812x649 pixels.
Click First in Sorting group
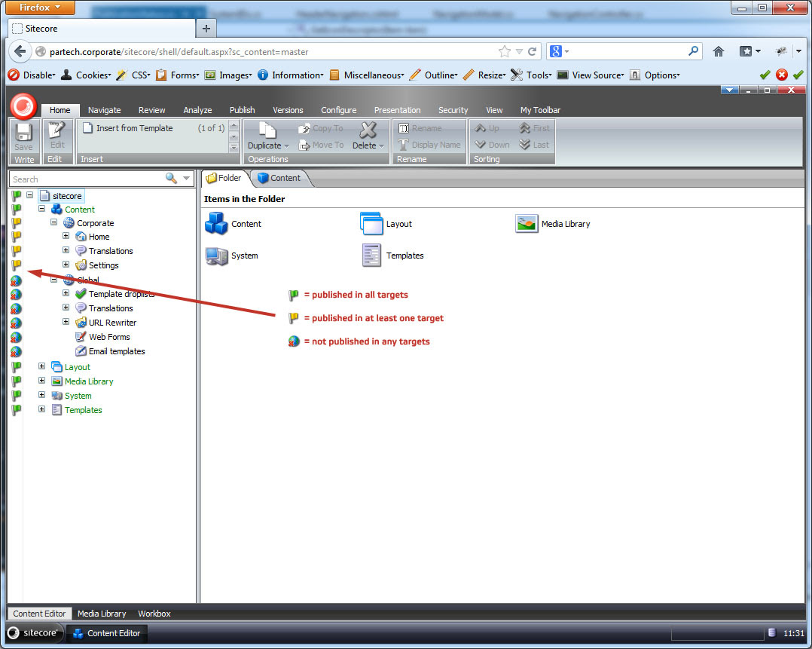pyautogui.click(x=535, y=128)
